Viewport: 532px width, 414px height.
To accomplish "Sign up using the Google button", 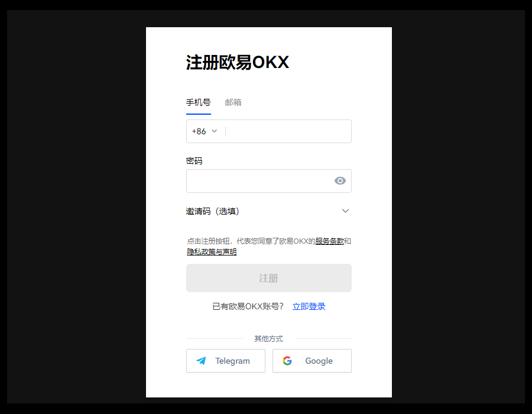I will [312, 361].
